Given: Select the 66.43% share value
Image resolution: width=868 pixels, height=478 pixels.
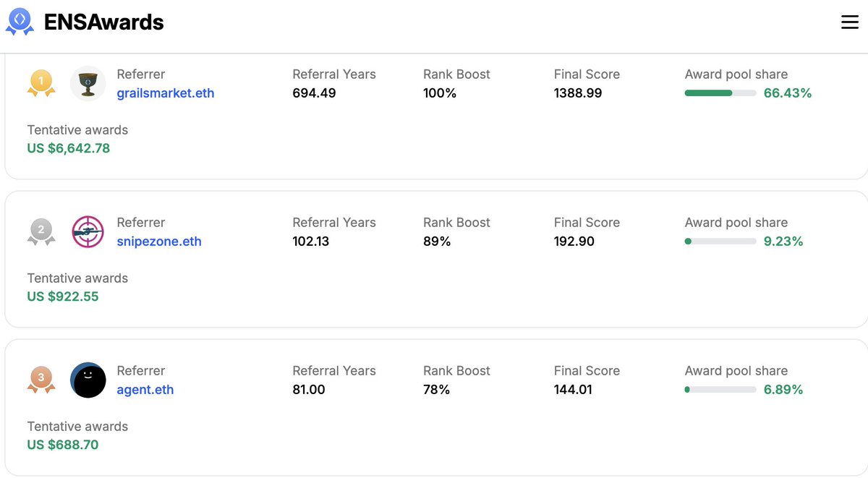Looking at the screenshot, I should [788, 93].
